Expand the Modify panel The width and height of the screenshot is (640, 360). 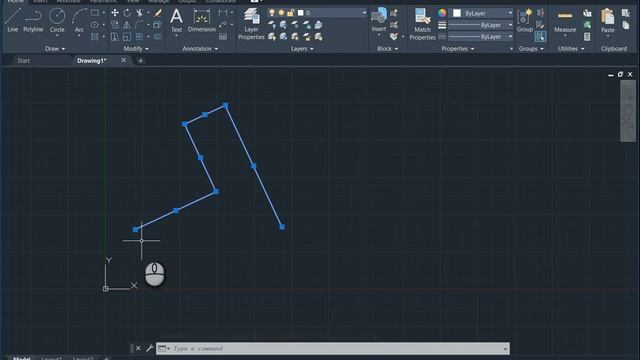coord(136,49)
